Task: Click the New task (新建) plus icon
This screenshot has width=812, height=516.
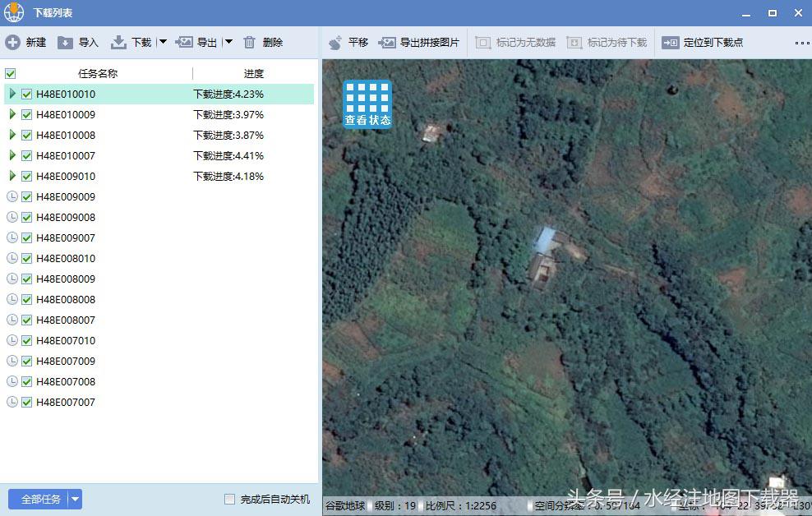Action: coord(13,43)
